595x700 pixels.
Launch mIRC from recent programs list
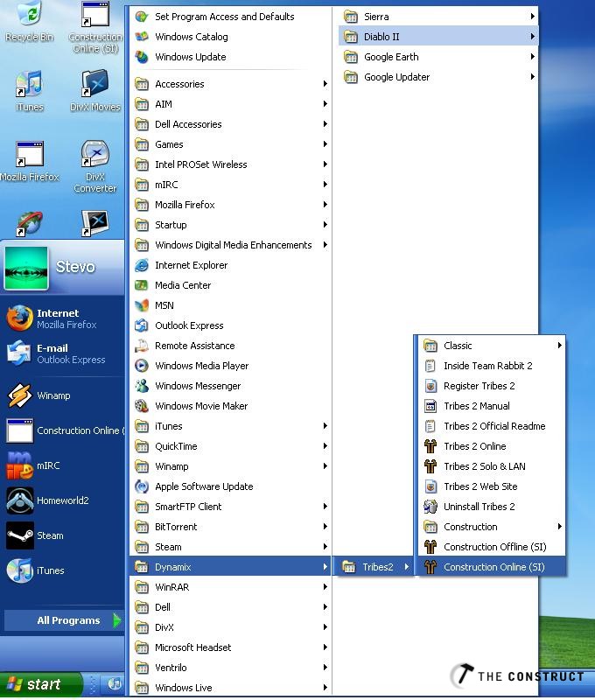(x=62, y=465)
